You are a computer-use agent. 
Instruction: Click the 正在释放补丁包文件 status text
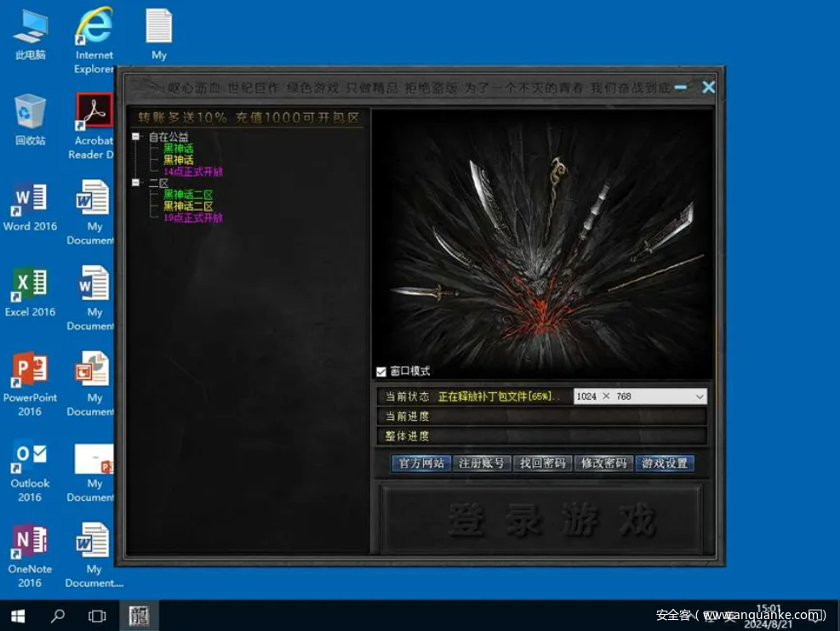pyautogui.click(x=498, y=396)
